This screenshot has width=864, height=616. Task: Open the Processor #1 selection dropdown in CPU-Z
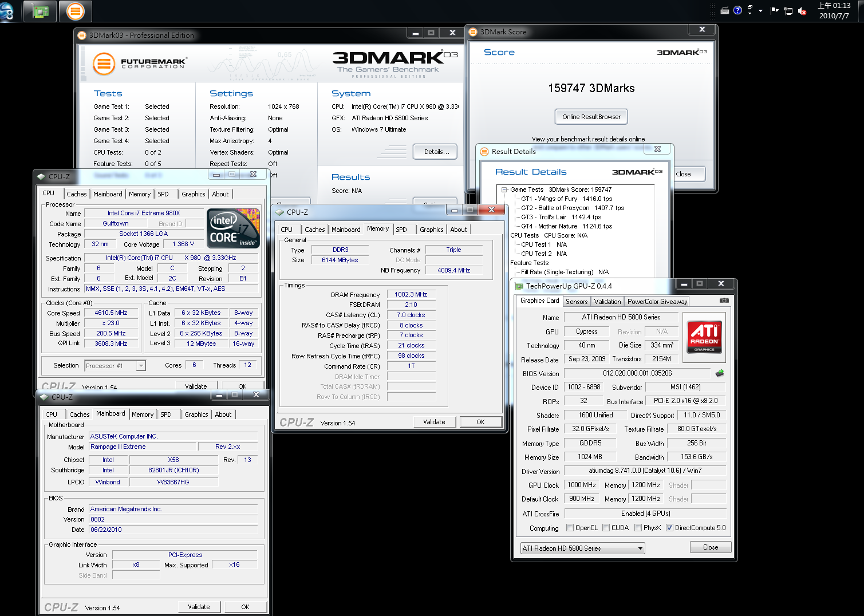coord(115,365)
